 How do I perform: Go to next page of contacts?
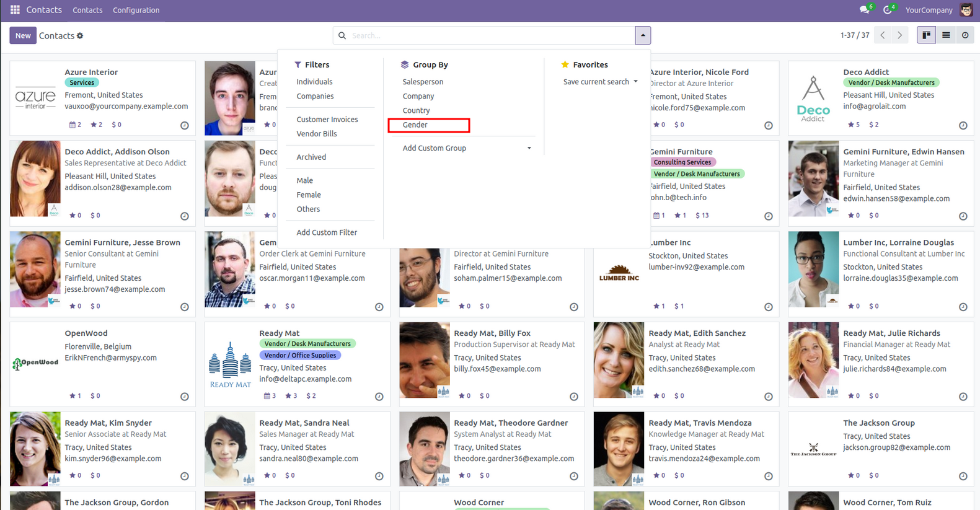[900, 35]
